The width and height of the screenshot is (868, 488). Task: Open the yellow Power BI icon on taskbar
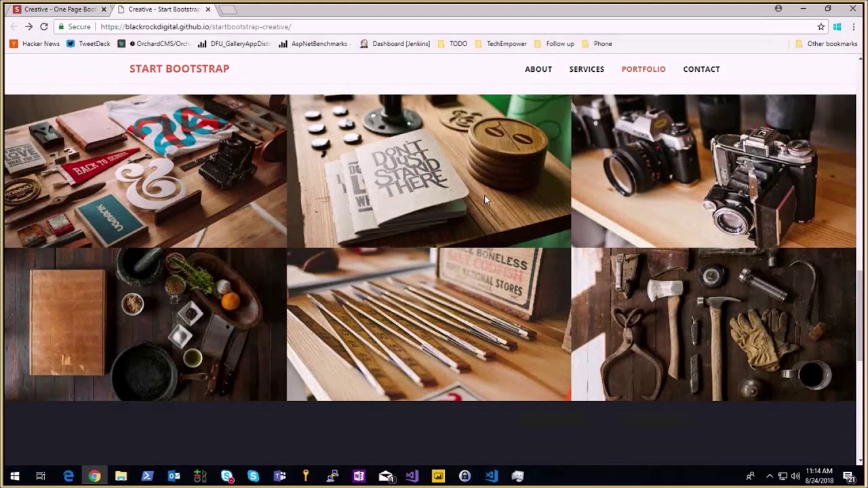coord(438,476)
